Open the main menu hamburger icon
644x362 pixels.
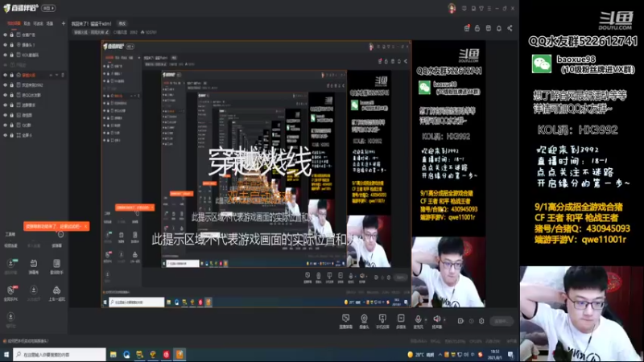pos(489,8)
